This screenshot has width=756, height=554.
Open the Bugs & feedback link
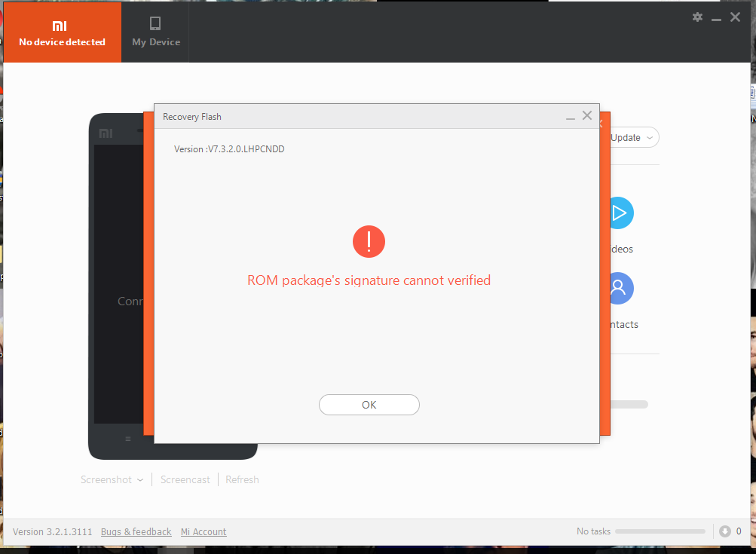coord(136,532)
